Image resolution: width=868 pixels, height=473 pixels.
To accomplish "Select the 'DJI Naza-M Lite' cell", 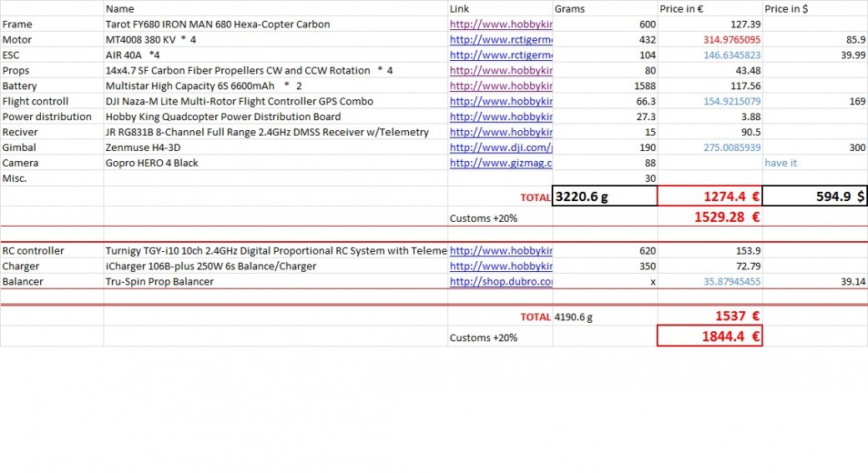I will click(x=275, y=102).
